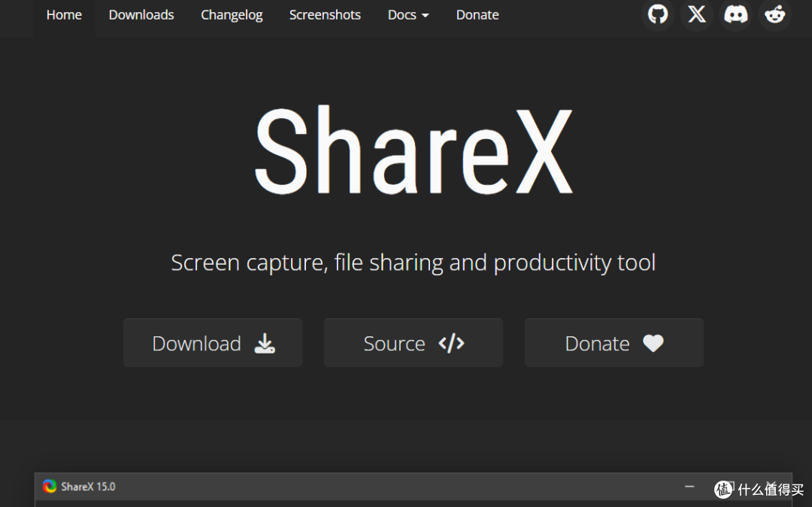This screenshot has width=812, height=507.
Task: Click the Source code button
Action: tap(414, 343)
